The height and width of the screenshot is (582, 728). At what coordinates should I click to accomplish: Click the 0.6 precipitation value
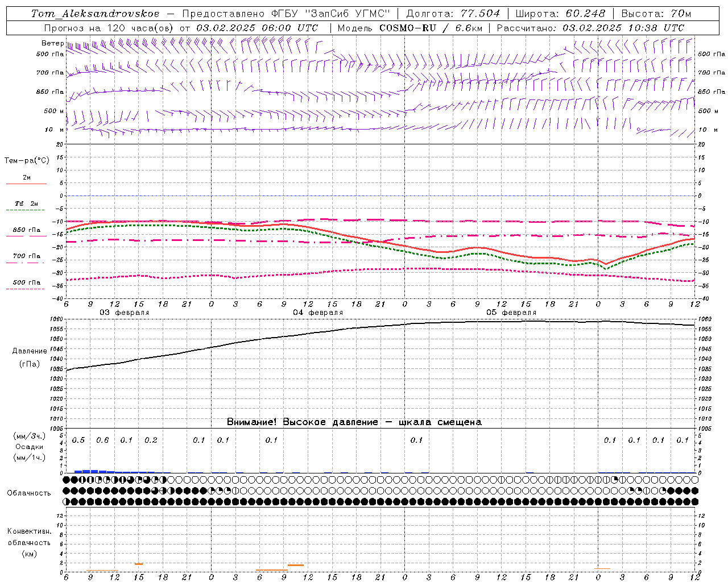[x=102, y=440]
